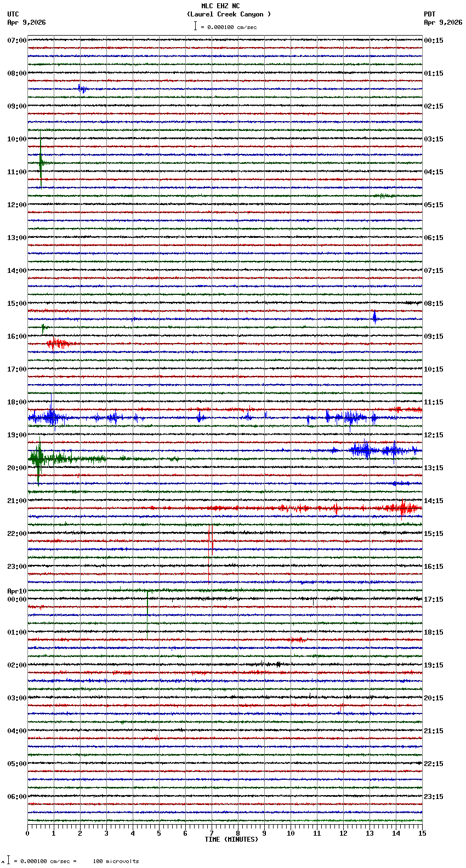Click the 23:00 UTC row label
Screen dimensions: 466x868
(17, 567)
